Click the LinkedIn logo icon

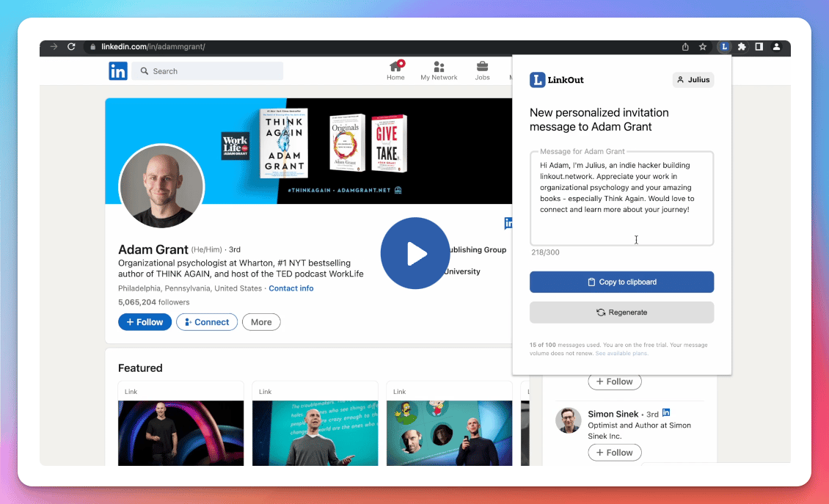118,71
